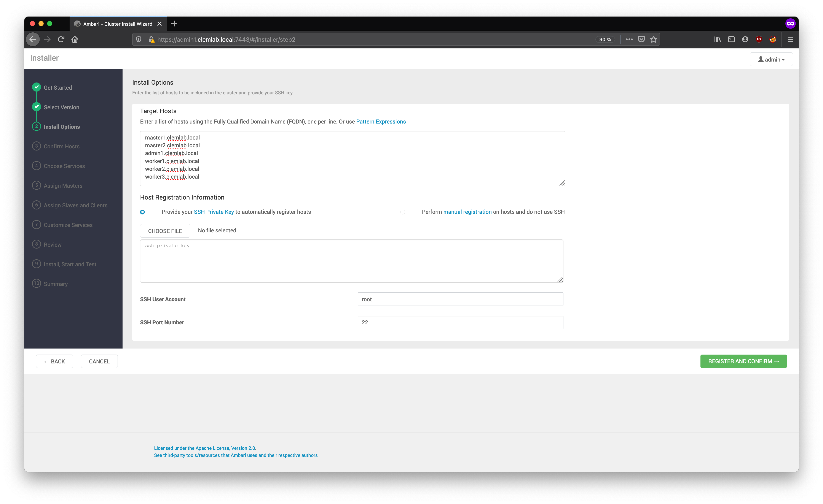
Task: Close the Ambari Cluster Install Wizard tab
Action: (159, 24)
